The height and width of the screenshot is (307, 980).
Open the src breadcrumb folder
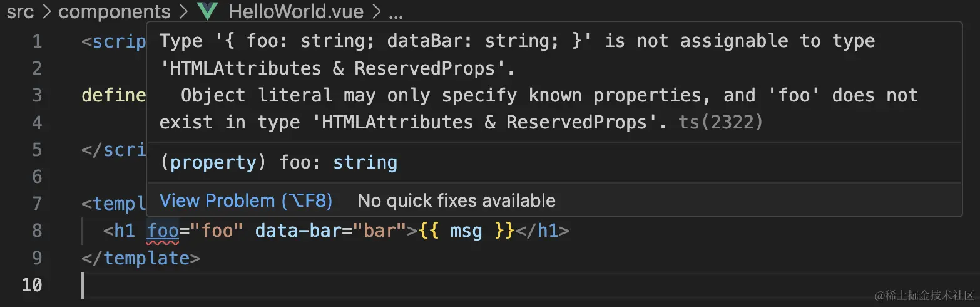coord(20,11)
